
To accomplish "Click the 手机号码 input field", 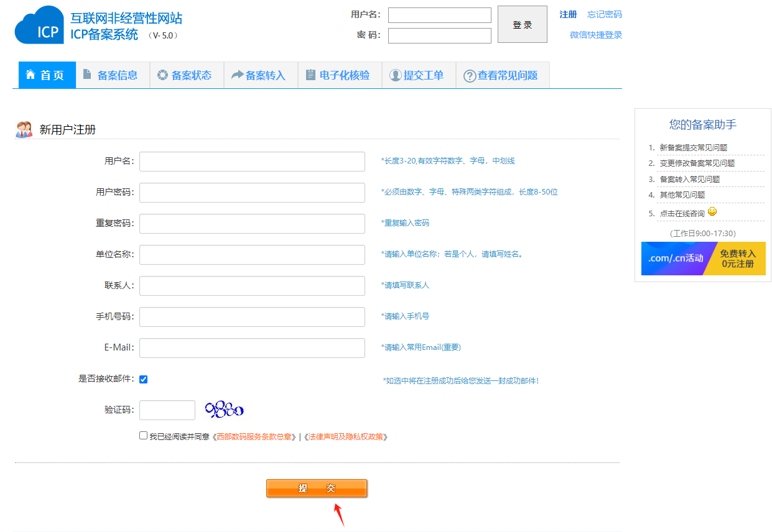I will coord(252,316).
